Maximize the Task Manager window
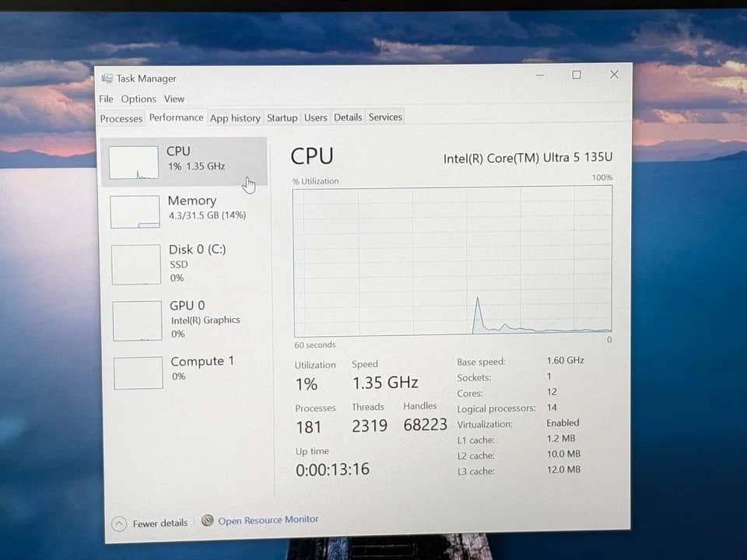 coord(577,75)
